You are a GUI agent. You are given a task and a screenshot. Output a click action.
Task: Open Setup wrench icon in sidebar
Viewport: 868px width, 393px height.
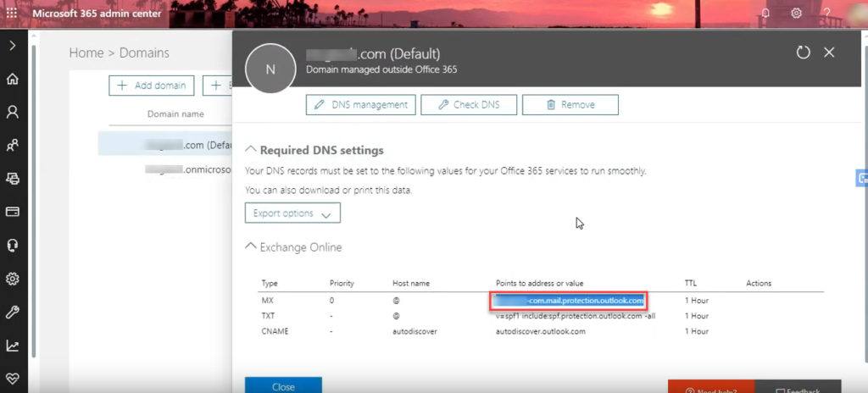tap(12, 313)
